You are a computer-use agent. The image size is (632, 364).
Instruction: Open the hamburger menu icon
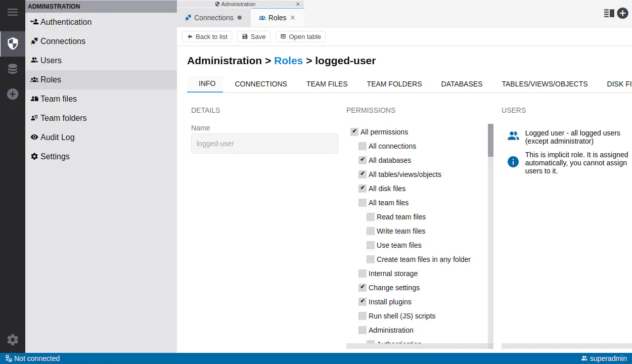point(13,12)
